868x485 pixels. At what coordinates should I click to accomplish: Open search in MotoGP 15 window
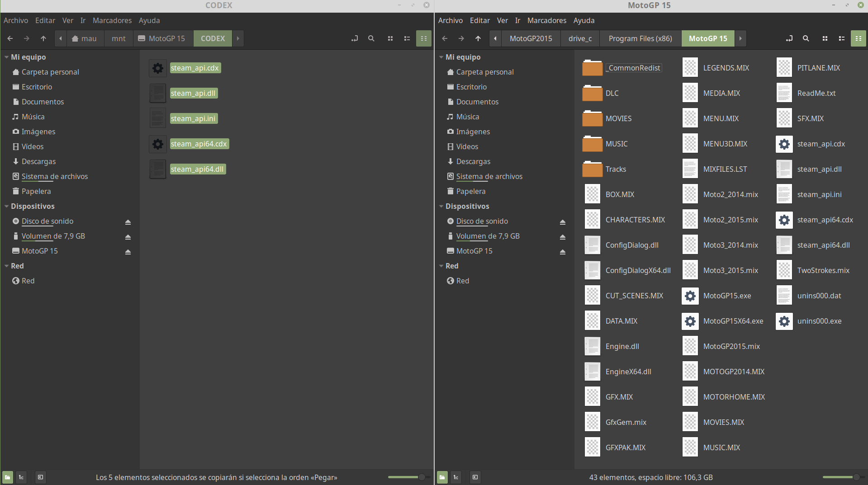(x=806, y=38)
